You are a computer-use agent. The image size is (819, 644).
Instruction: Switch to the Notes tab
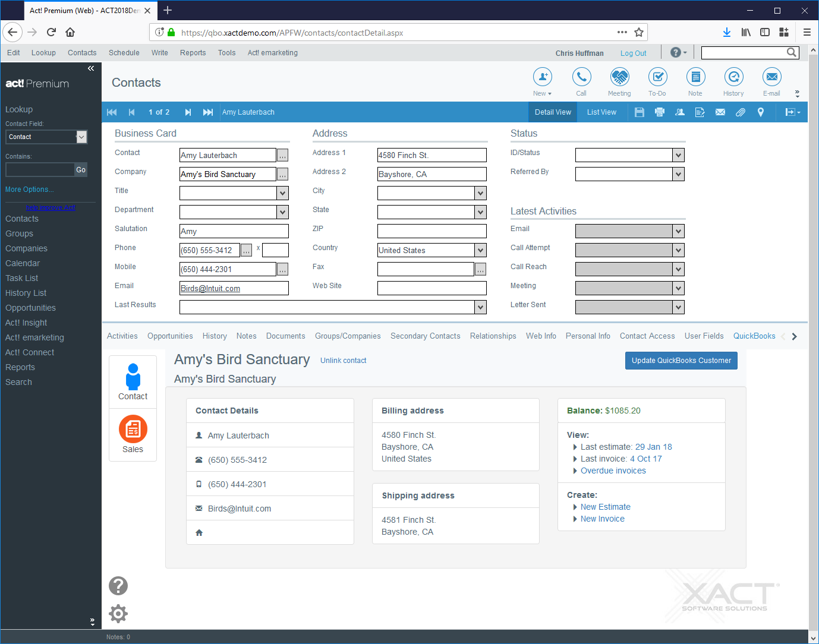[x=247, y=336]
